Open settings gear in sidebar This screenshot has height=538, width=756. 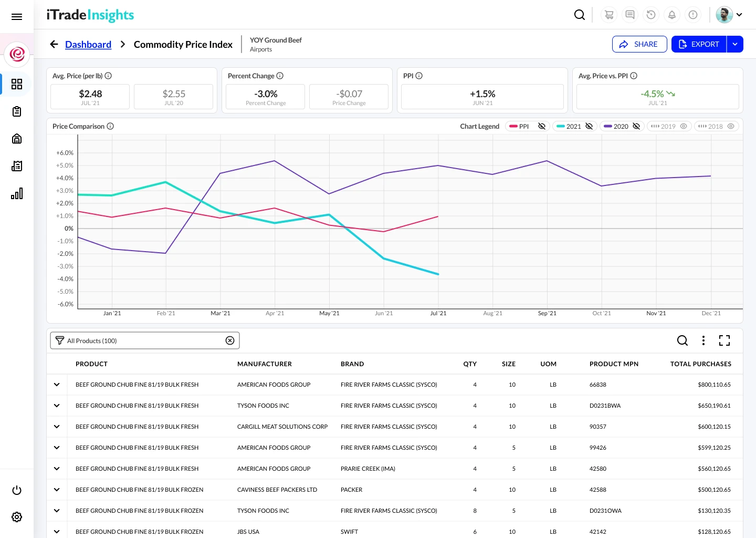[x=17, y=517]
